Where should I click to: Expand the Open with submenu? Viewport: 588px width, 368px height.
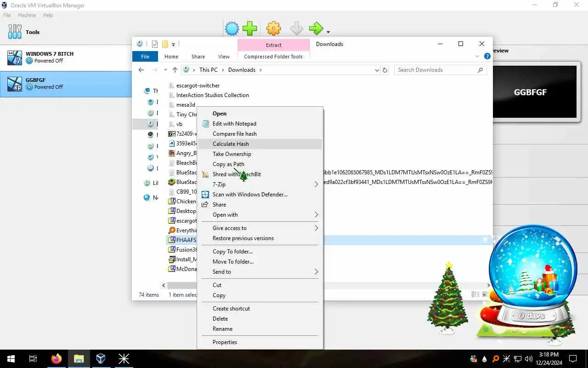point(260,215)
